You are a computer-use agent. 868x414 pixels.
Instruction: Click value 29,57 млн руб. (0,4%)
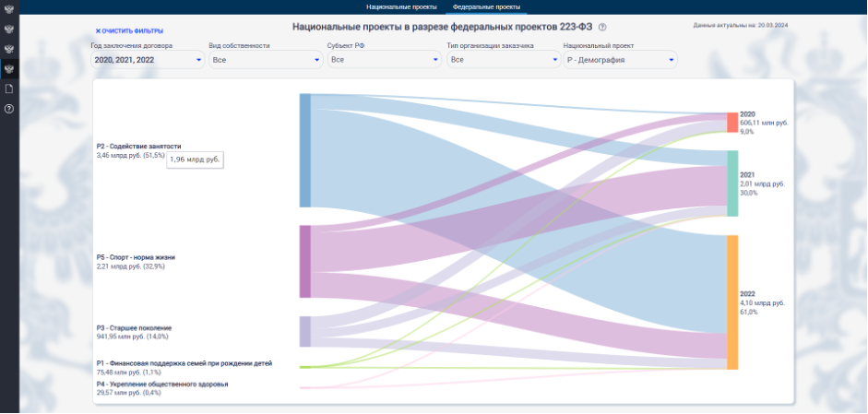coord(128,393)
